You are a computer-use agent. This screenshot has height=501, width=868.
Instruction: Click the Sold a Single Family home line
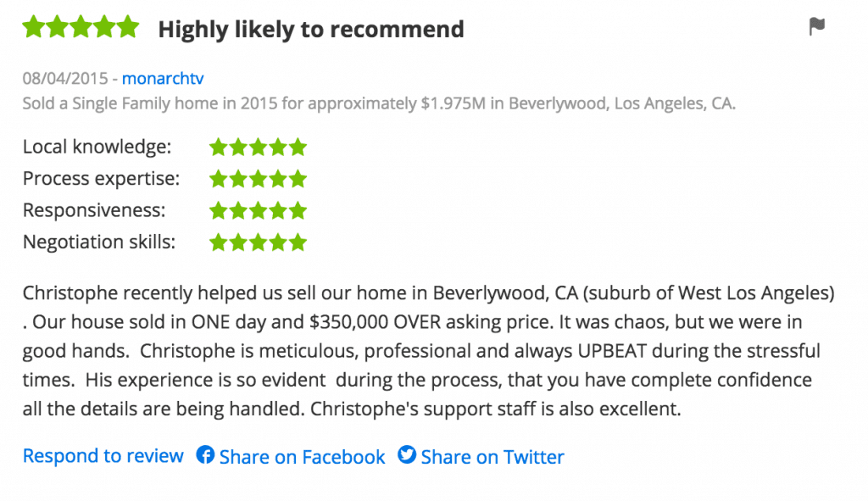pyautogui.click(x=379, y=103)
